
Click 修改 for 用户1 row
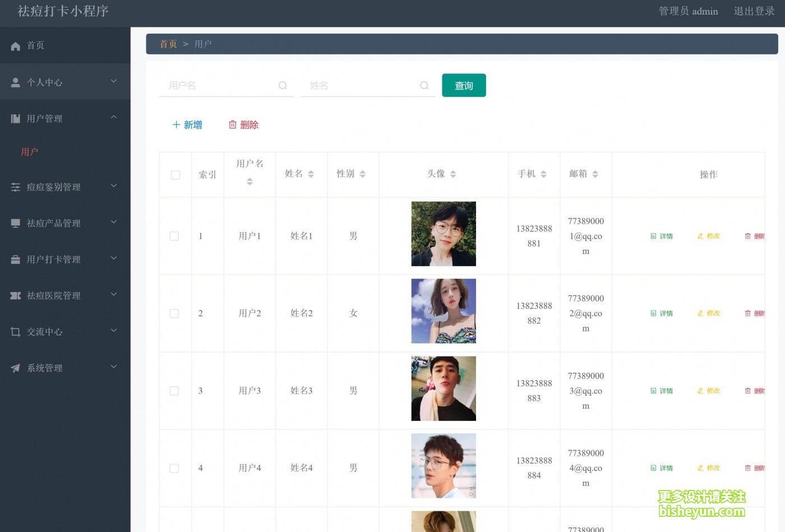coord(709,236)
